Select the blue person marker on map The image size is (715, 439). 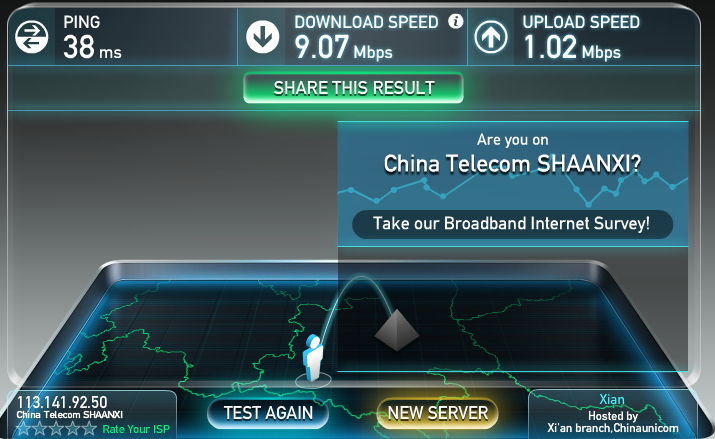coord(313,358)
